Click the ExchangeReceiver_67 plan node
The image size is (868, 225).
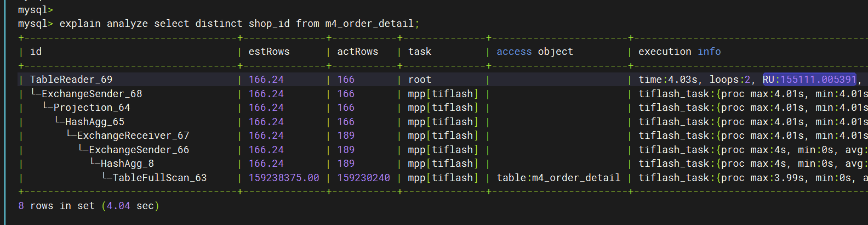coord(133,136)
